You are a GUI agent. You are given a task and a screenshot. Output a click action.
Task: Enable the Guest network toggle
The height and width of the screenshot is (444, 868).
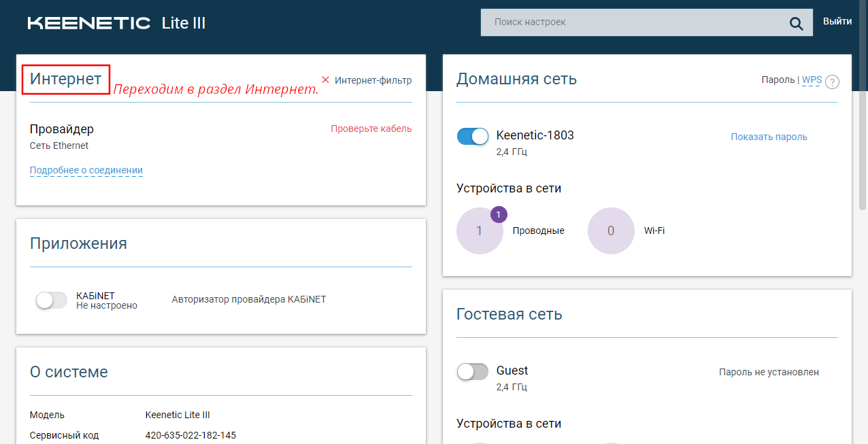[473, 371]
